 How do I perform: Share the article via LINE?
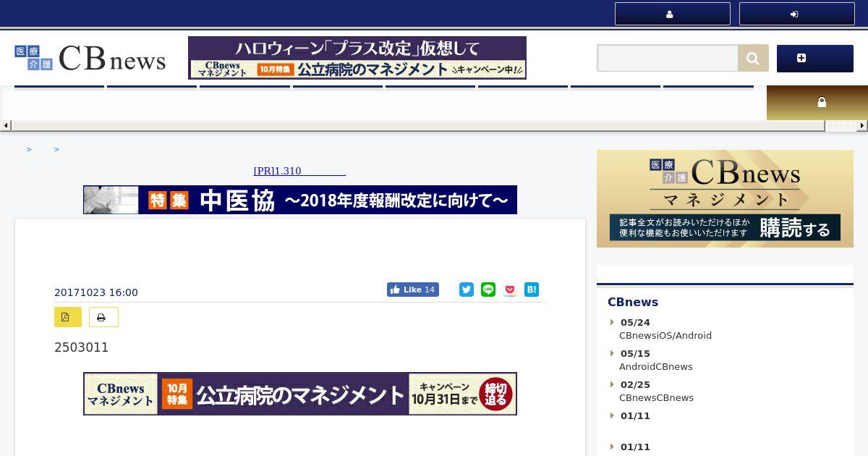488,290
